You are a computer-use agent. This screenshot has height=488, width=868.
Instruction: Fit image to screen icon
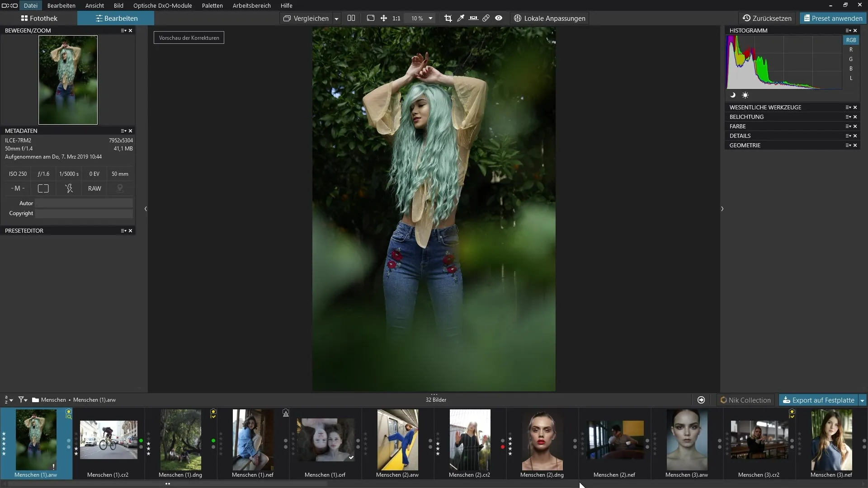pos(371,18)
